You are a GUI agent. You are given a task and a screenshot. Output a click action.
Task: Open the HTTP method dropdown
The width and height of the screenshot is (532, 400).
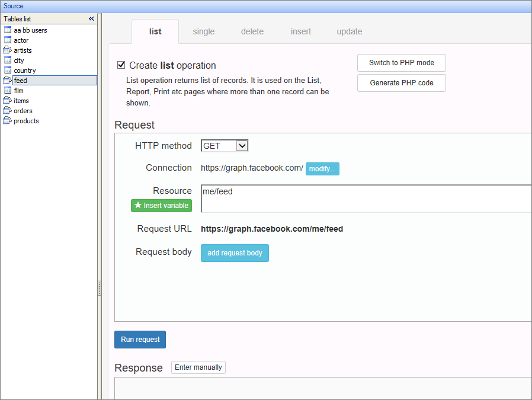(x=225, y=146)
